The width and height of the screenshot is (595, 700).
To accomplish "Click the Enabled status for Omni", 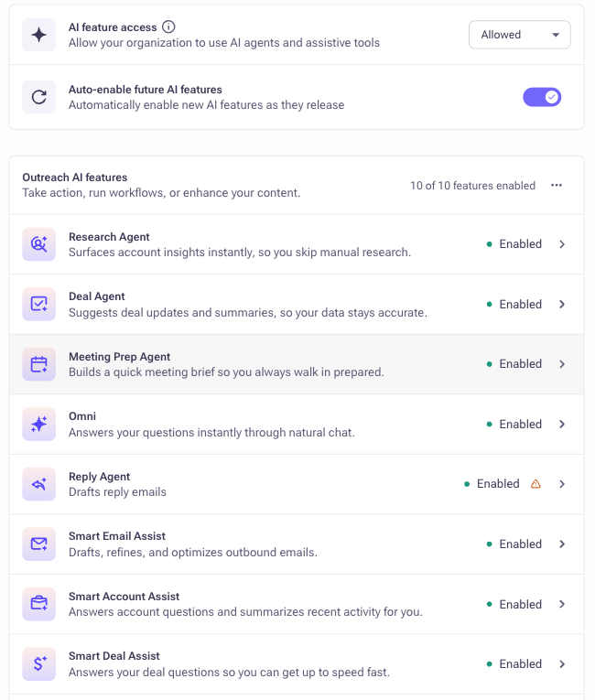I will click(x=514, y=424).
